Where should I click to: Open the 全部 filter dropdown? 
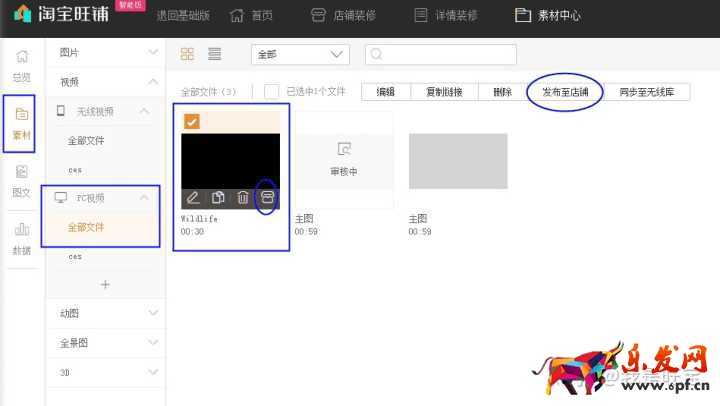pos(300,54)
